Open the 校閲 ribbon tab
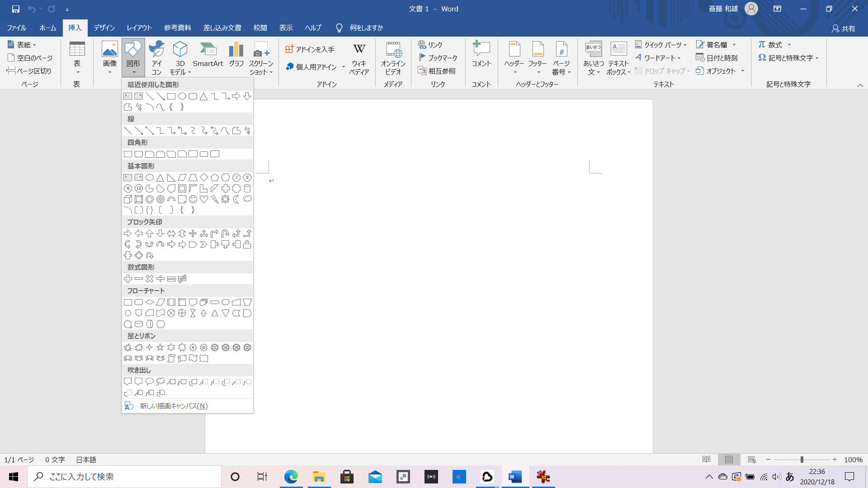Screen dimensions: 868x488 coord(259,28)
